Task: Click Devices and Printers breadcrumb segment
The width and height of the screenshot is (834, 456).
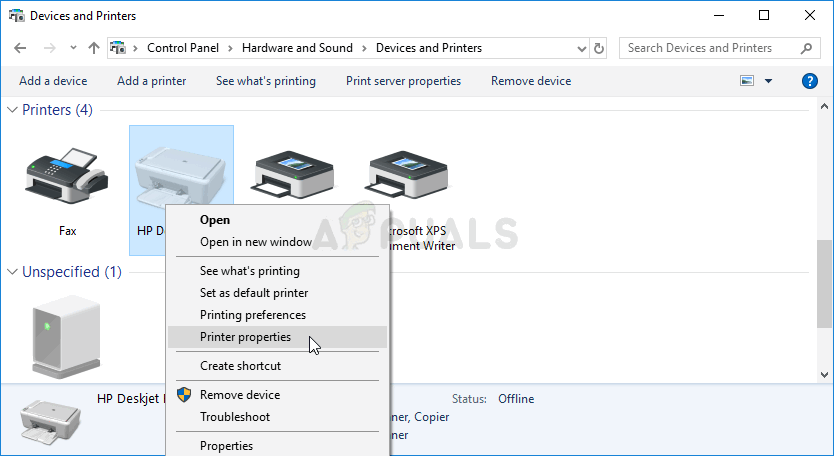Action: click(x=429, y=48)
